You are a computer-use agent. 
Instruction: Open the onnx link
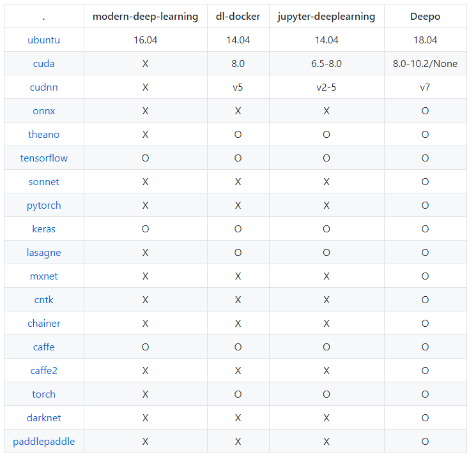pyautogui.click(x=43, y=111)
